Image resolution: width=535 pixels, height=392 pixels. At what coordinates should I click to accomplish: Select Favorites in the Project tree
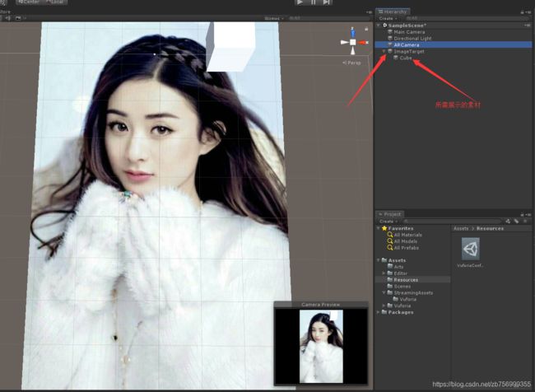point(401,228)
